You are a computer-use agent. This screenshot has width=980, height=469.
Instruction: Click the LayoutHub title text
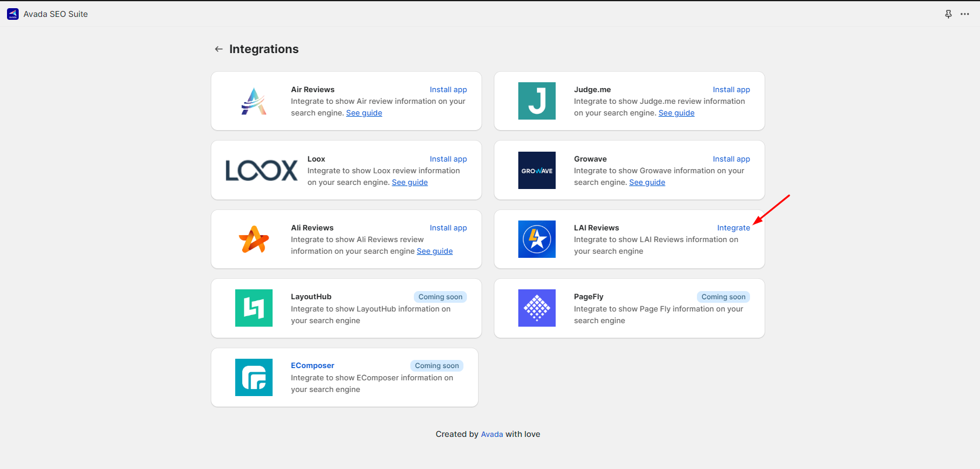(311, 296)
